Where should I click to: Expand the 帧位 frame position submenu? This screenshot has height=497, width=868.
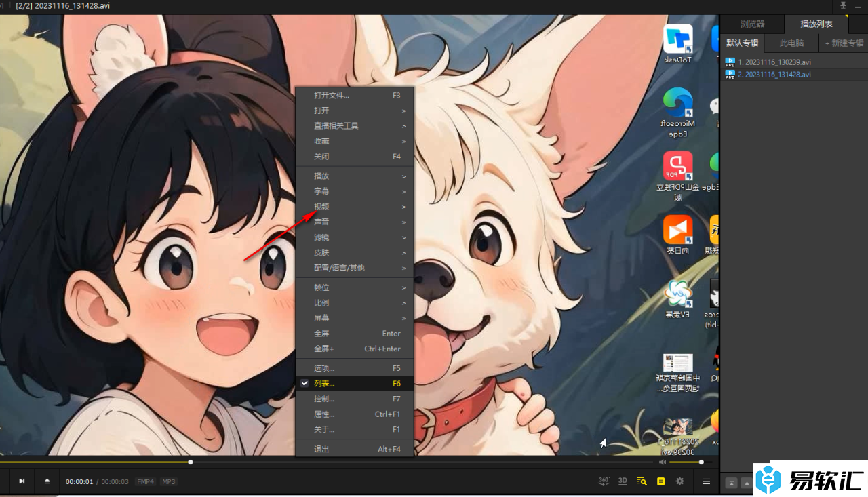click(355, 287)
